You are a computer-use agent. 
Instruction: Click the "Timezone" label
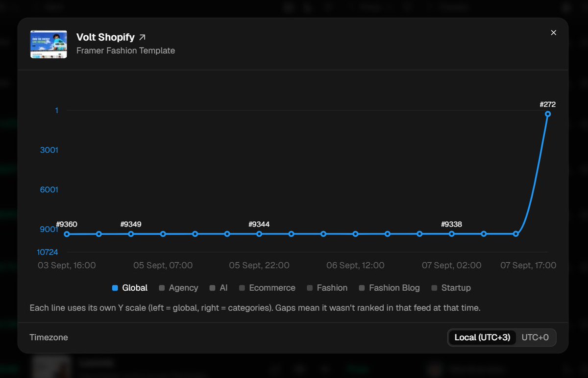(49, 337)
